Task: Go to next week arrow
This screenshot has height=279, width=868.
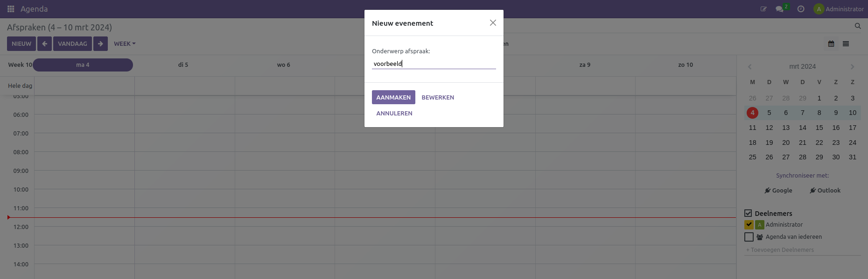Action: (100, 44)
